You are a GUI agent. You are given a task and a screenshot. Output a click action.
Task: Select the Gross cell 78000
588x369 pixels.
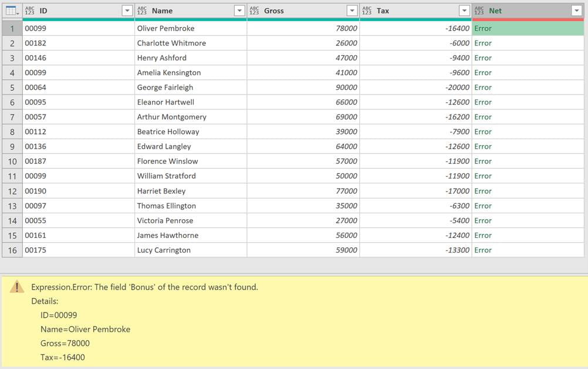(x=303, y=29)
